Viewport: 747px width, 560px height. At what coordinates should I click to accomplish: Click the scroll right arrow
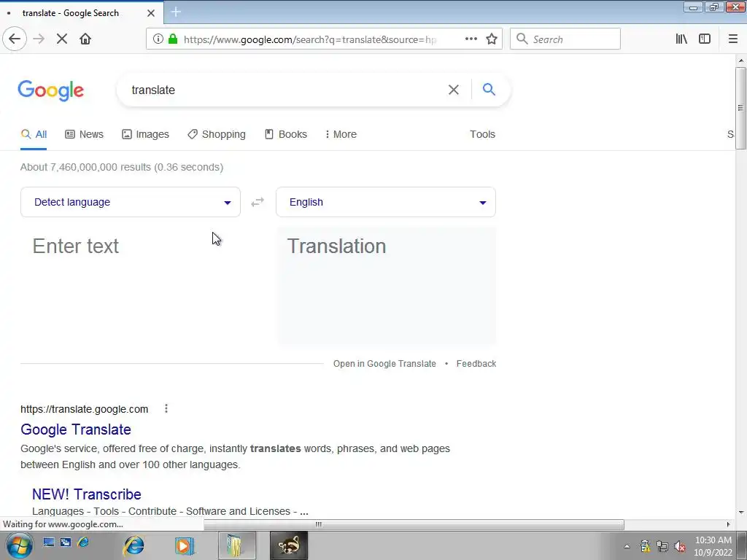[728, 524]
